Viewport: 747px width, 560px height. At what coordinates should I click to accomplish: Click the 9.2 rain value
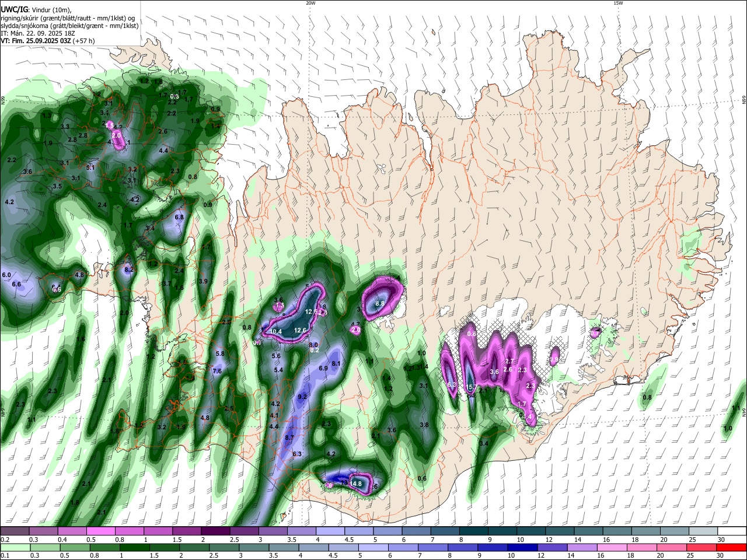pos(302,397)
